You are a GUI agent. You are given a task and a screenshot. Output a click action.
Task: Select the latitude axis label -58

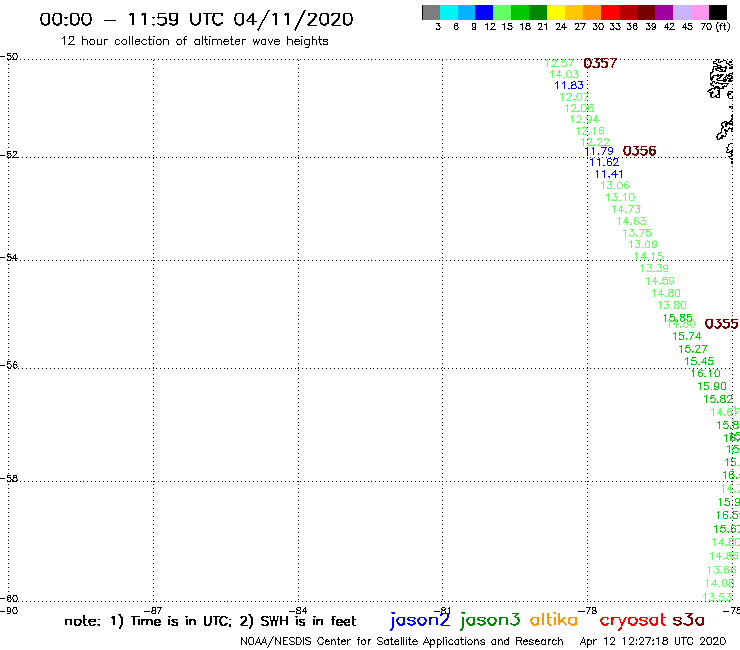9,479
